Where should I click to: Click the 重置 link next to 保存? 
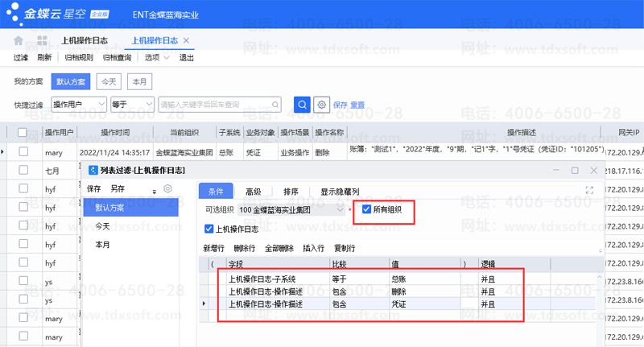click(x=357, y=105)
